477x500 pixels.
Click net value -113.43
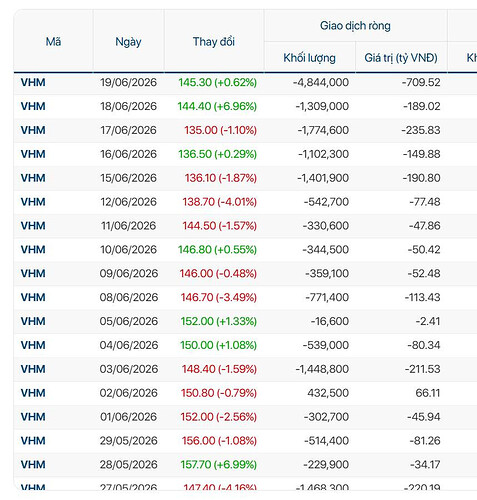(x=422, y=297)
